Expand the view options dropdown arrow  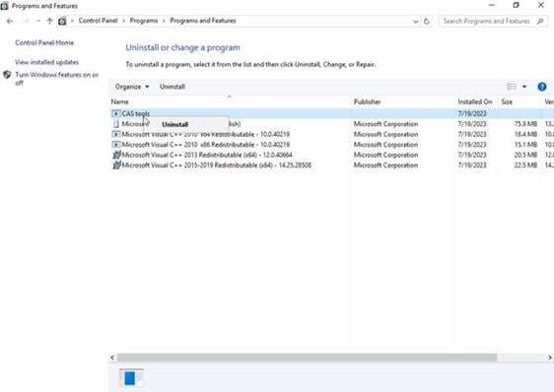point(524,87)
